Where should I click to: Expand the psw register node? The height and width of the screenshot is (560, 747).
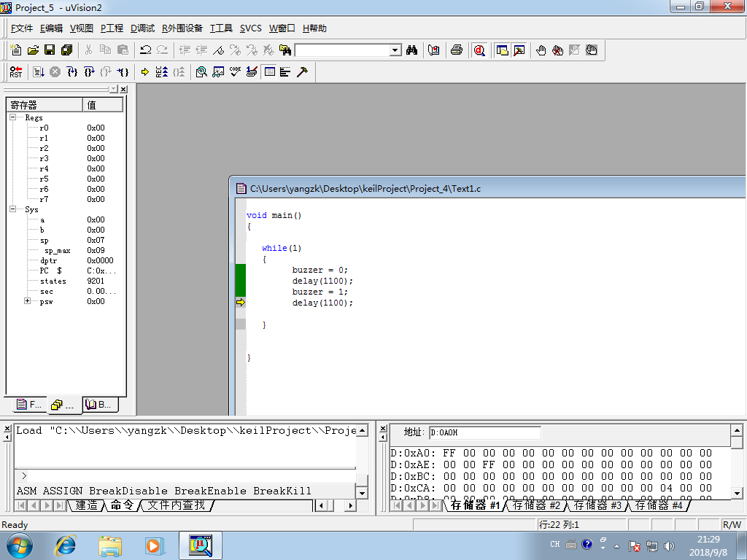point(27,301)
